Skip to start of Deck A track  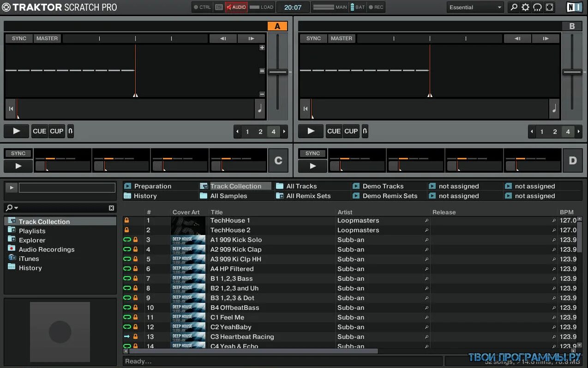coord(11,109)
